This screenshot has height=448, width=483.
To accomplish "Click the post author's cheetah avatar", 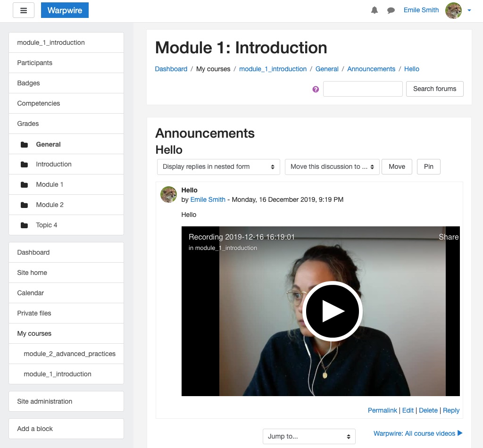I will [168, 194].
